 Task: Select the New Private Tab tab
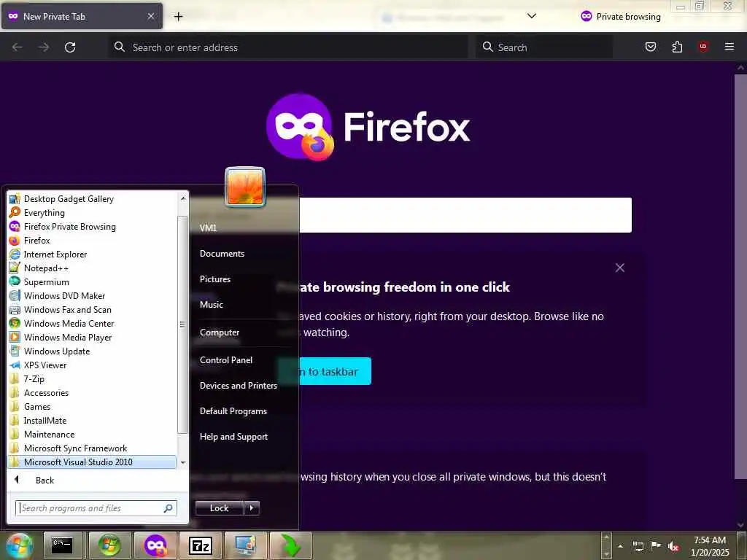(x=82, y=16)
